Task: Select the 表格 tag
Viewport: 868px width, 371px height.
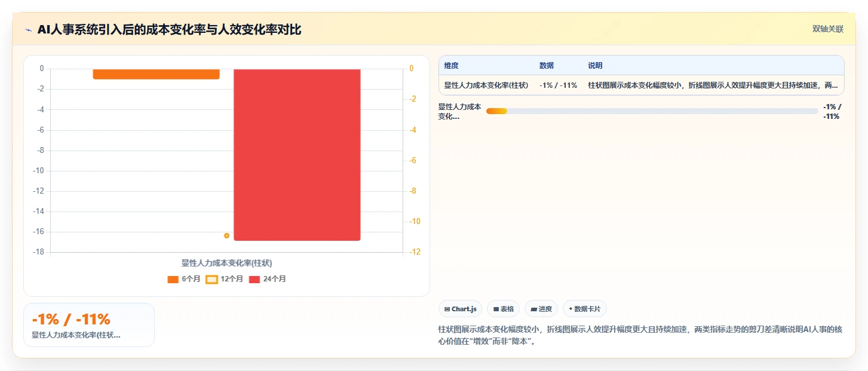Action: point(503,309)
